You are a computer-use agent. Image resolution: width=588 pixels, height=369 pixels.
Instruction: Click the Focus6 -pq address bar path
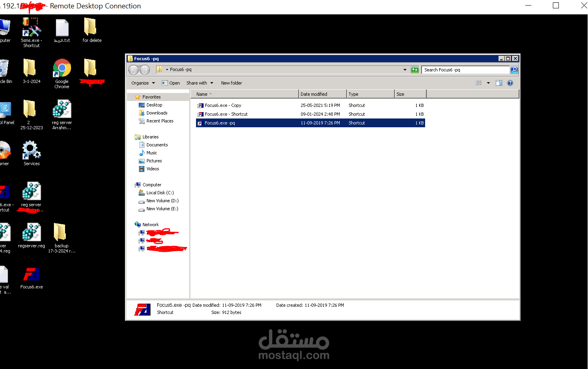(x=180, y=70)
